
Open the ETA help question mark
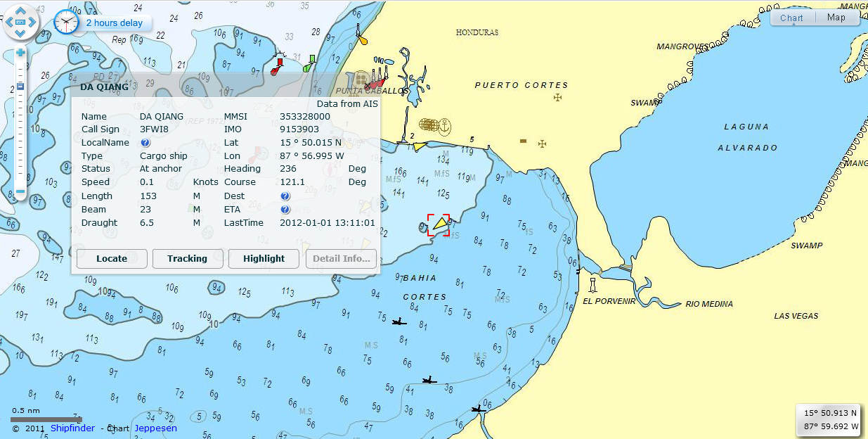[284, 209]
